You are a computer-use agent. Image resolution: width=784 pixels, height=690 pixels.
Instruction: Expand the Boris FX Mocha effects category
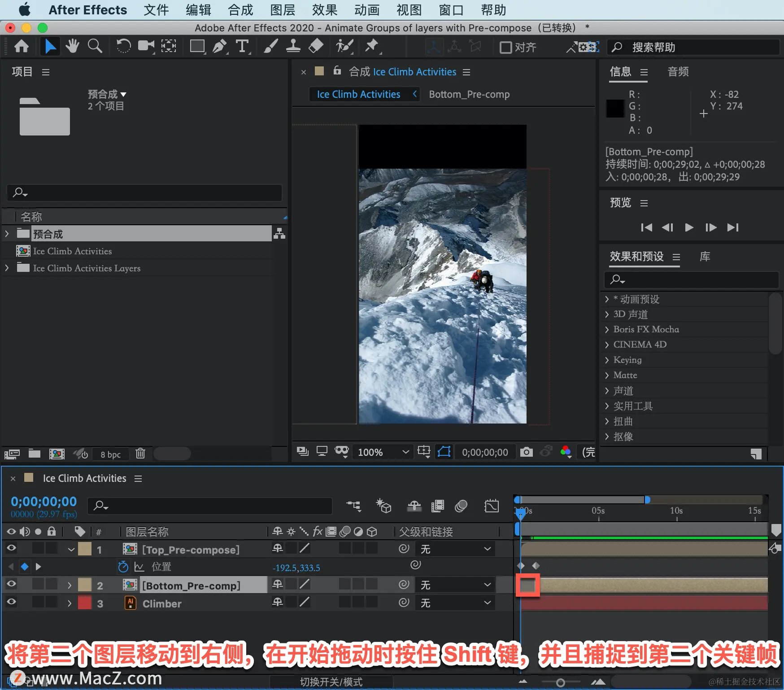tap(645, 329)
